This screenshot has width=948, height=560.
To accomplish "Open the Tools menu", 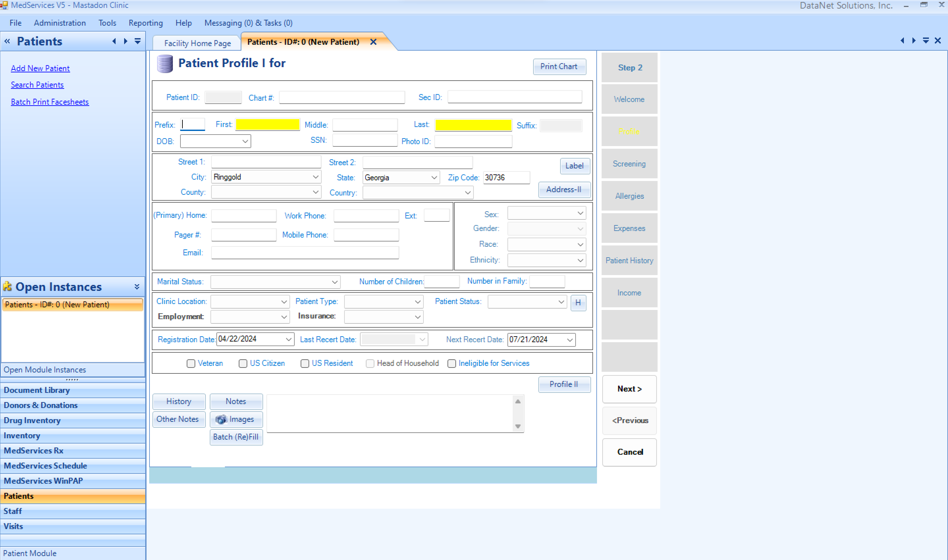I will (107, 23).
